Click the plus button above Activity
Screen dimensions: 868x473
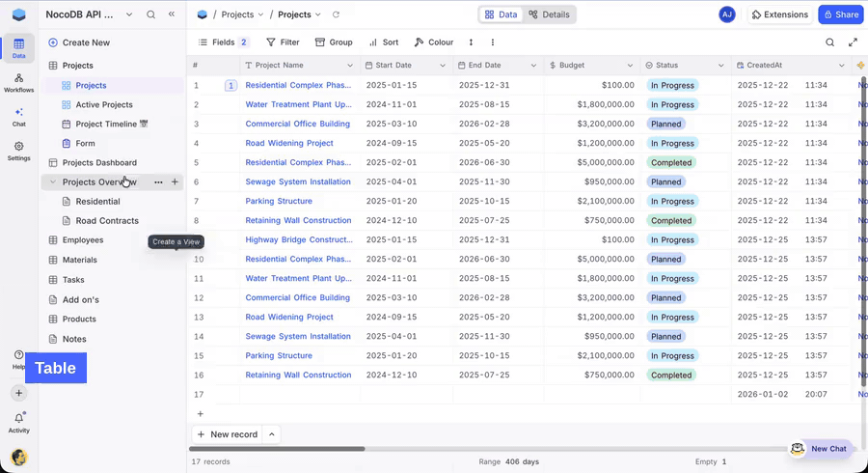click(19, 393)
